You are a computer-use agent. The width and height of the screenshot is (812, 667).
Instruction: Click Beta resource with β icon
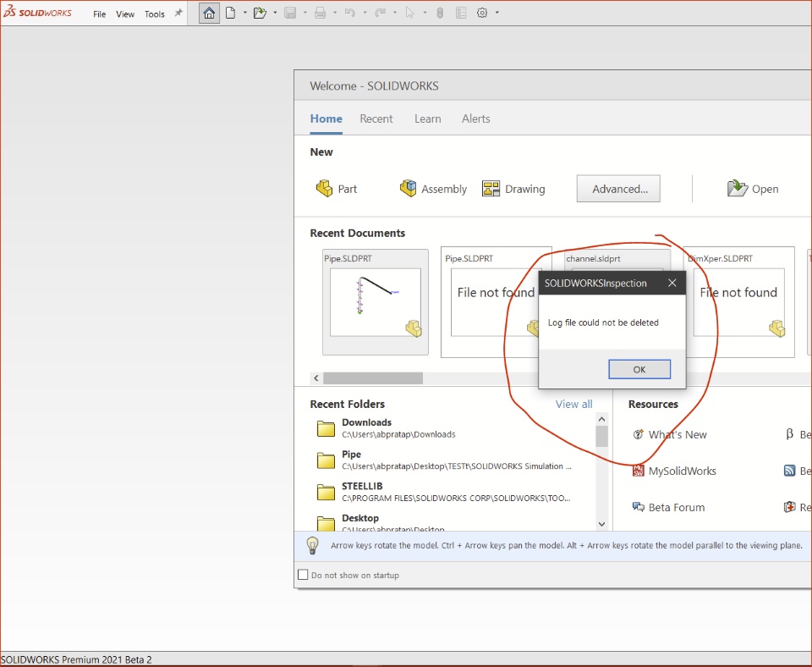pyautogui.click(x=798, y=434)
